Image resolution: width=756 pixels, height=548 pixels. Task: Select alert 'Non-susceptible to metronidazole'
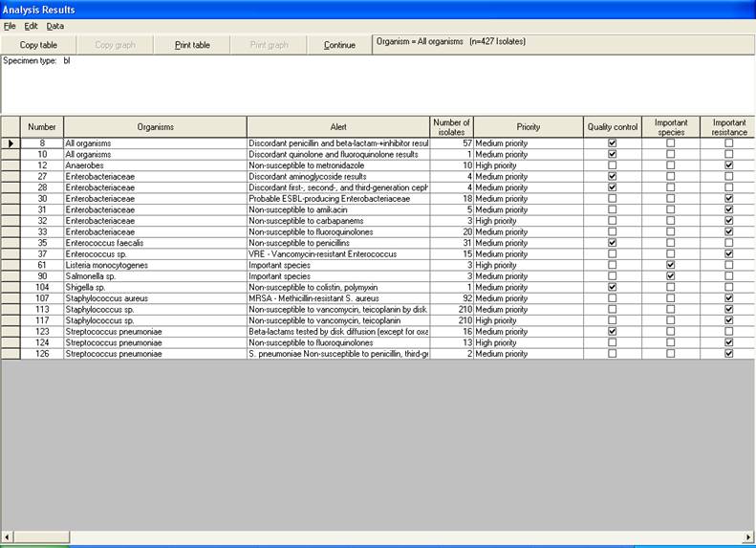pos(338,165)
